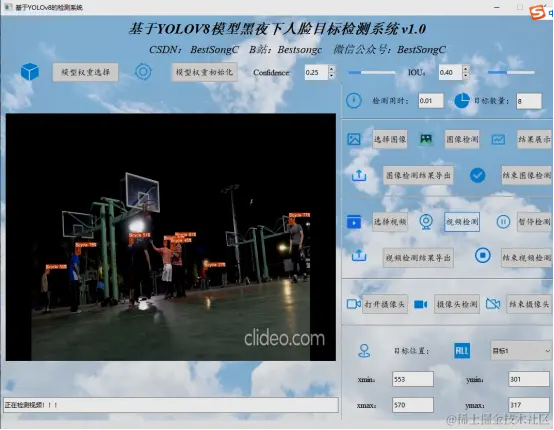Open the 目标1 target dropdown
This screenshot has height=430, width=554.
pyautogui.click(x=521, y=351)
